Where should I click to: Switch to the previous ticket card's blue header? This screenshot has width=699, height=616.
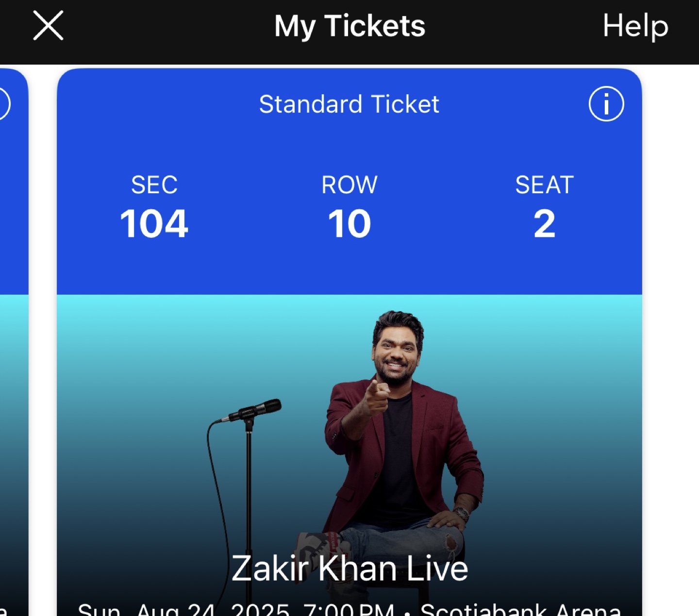click(14, 194)
